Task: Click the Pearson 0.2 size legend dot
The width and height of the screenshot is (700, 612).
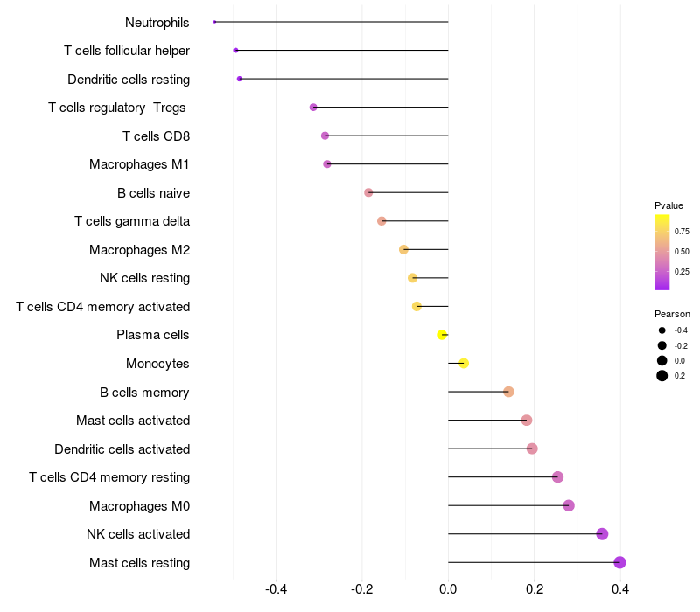Action: pyautogui.click(x=661, y=376)
